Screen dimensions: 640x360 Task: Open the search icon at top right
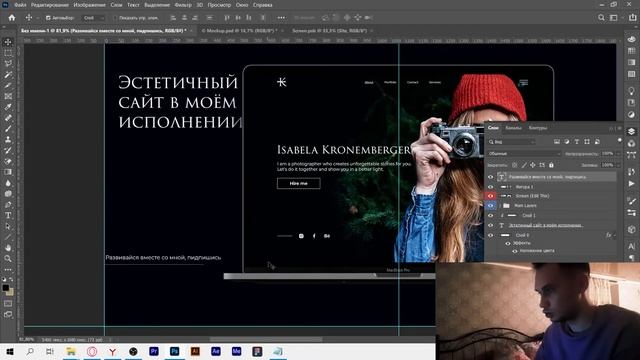point(601,18)
